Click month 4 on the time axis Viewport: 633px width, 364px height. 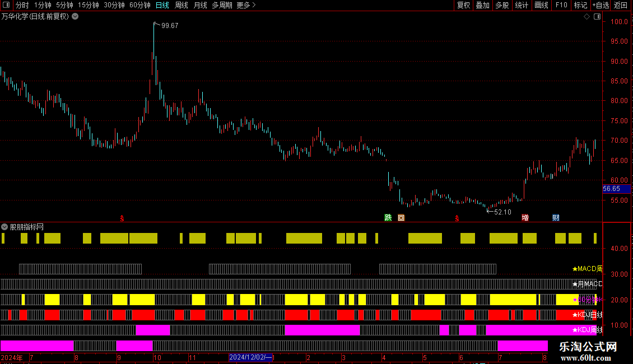[384, 357]
